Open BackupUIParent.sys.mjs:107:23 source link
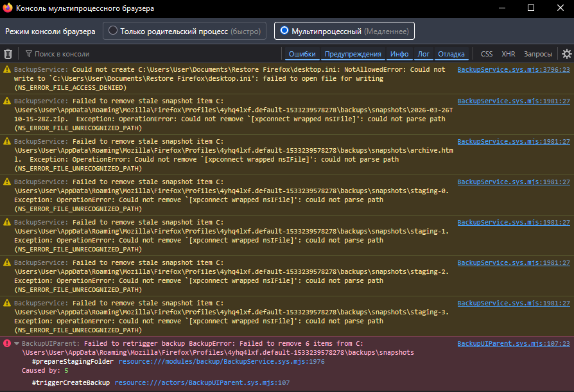 513,344
